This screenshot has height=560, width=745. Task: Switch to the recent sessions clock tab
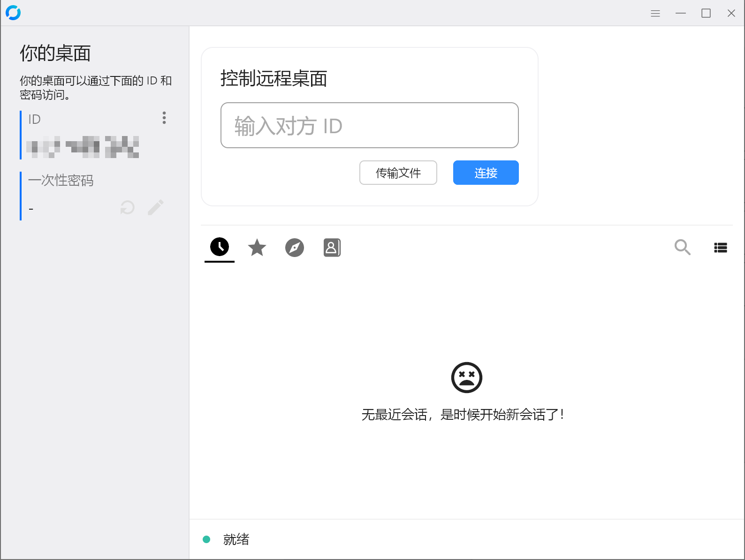point(220,247)
